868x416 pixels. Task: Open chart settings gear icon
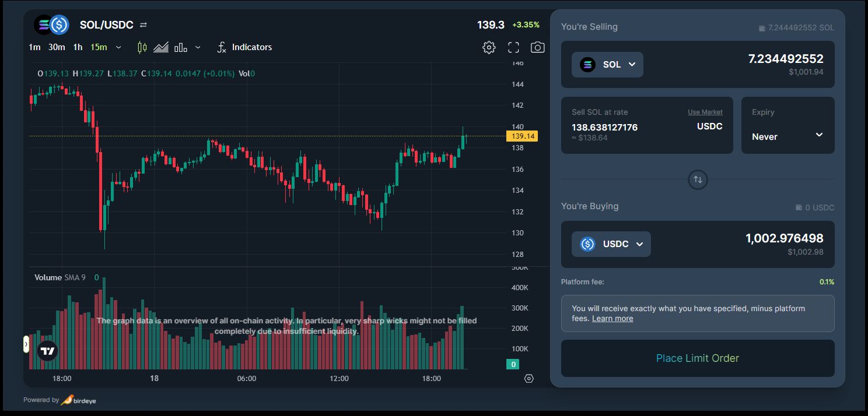[489, 47]
